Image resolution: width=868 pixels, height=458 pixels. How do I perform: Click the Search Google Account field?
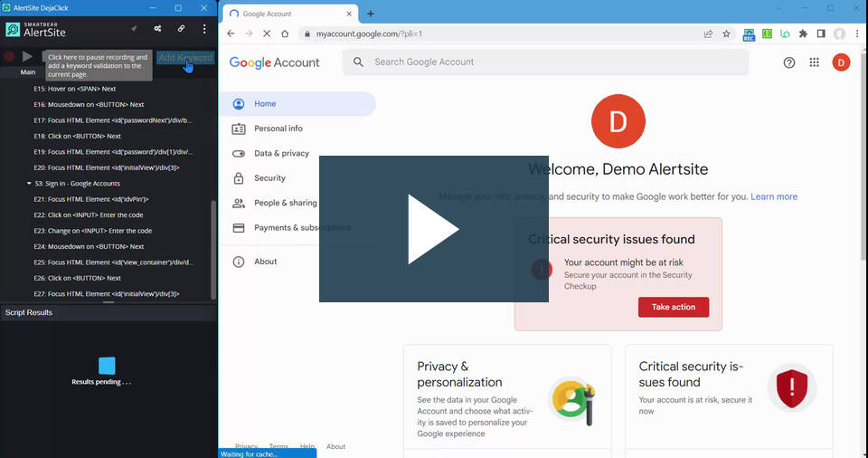tap(545, 62)
